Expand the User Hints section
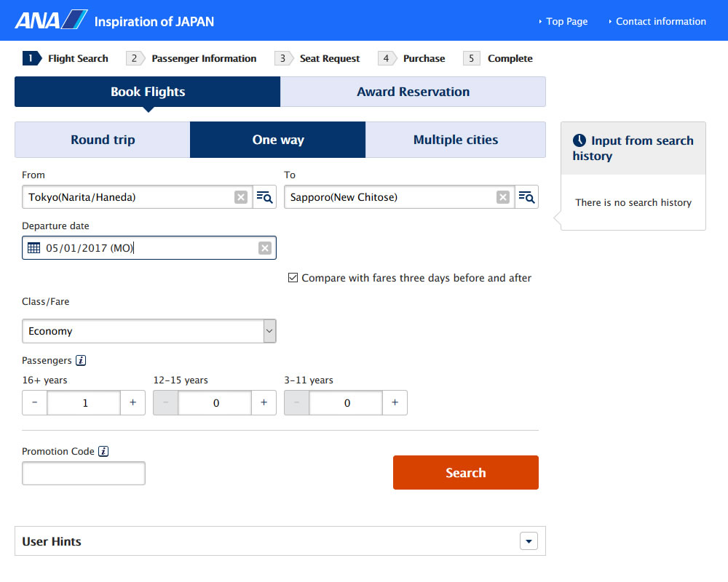Image resolution: width=728 pixels, height=582 pixels. pos(529,541)
